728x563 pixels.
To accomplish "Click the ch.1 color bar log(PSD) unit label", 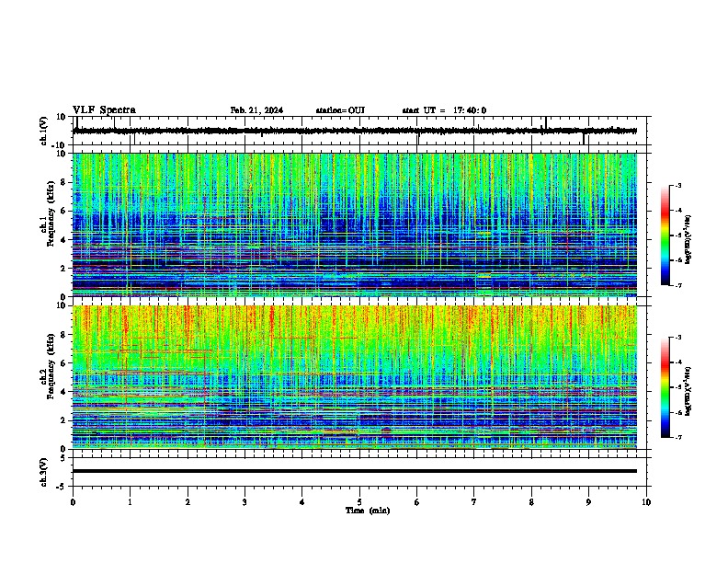I will (x=688, y=240).
